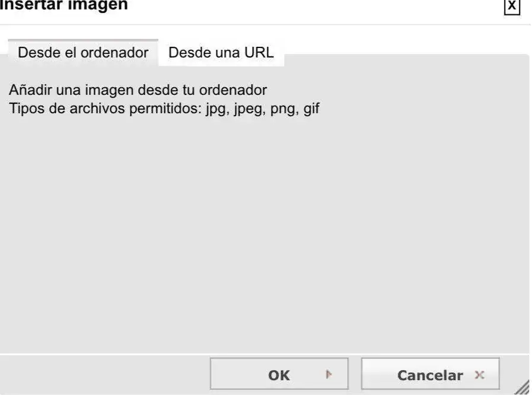
Task: Switch to the Desde una URL tab
Action: coord(221,52)
